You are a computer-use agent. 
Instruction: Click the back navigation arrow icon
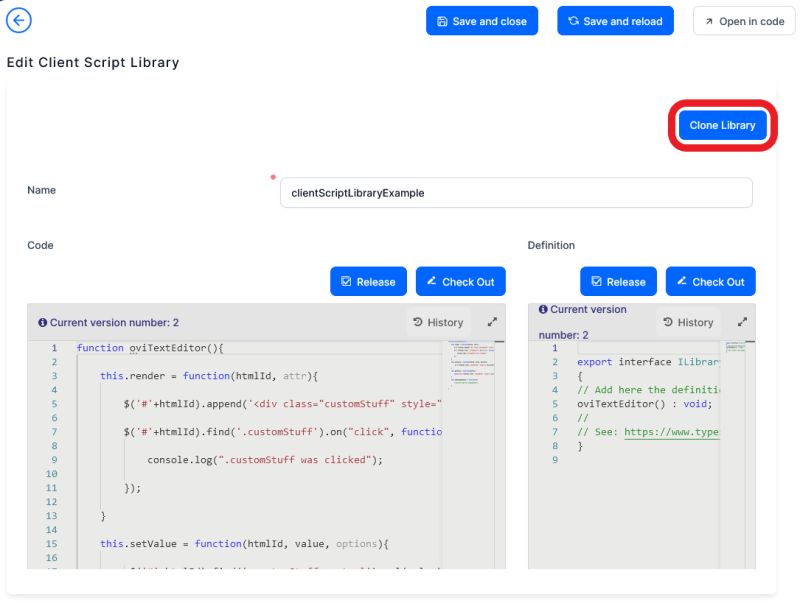[x=18, y=20]
